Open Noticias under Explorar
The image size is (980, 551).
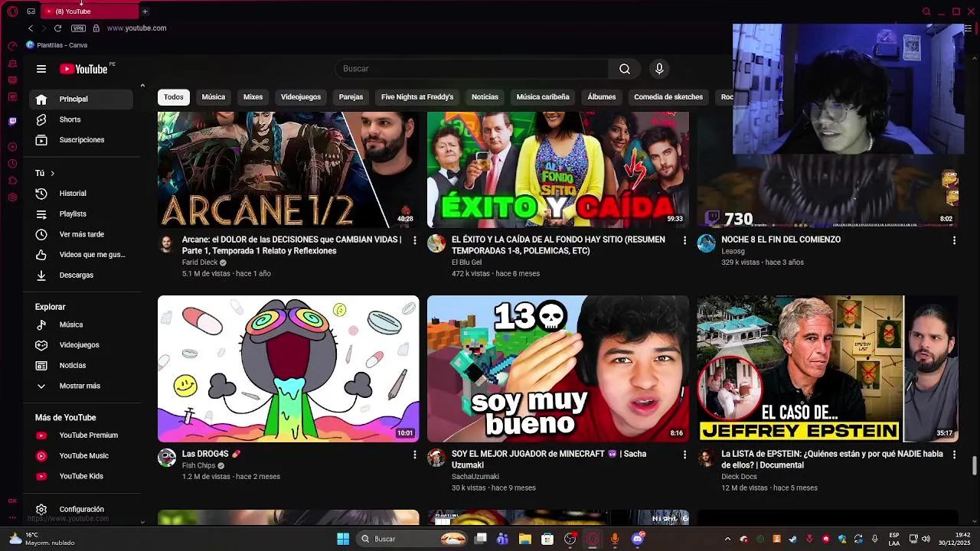tap(82, 366)
